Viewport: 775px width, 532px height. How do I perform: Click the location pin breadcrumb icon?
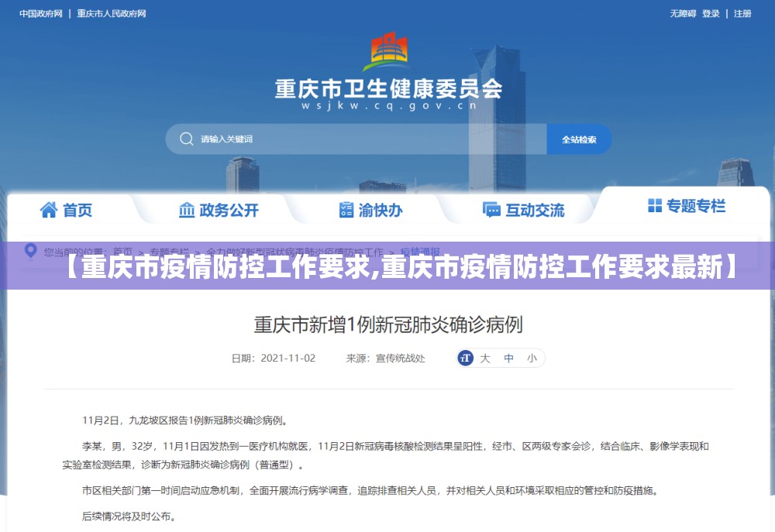pyautogui.click(x=31, y=250)
